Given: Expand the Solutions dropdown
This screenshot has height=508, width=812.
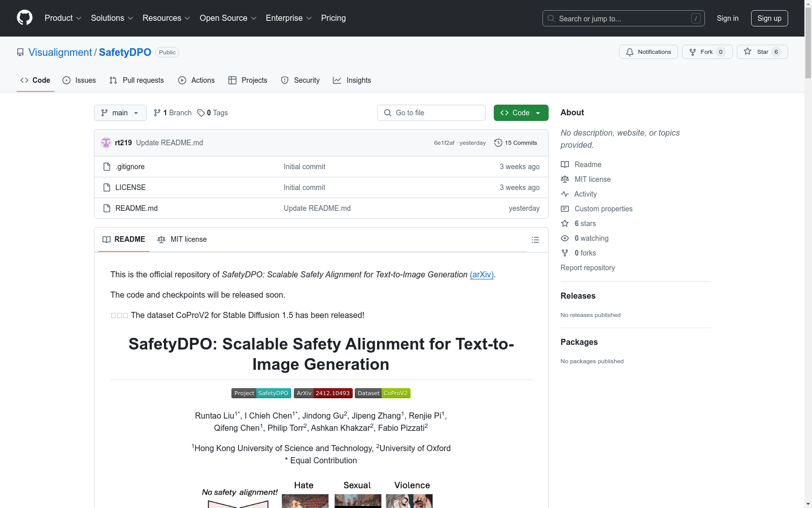Looking at the screenshot, I should click(112, 18).
